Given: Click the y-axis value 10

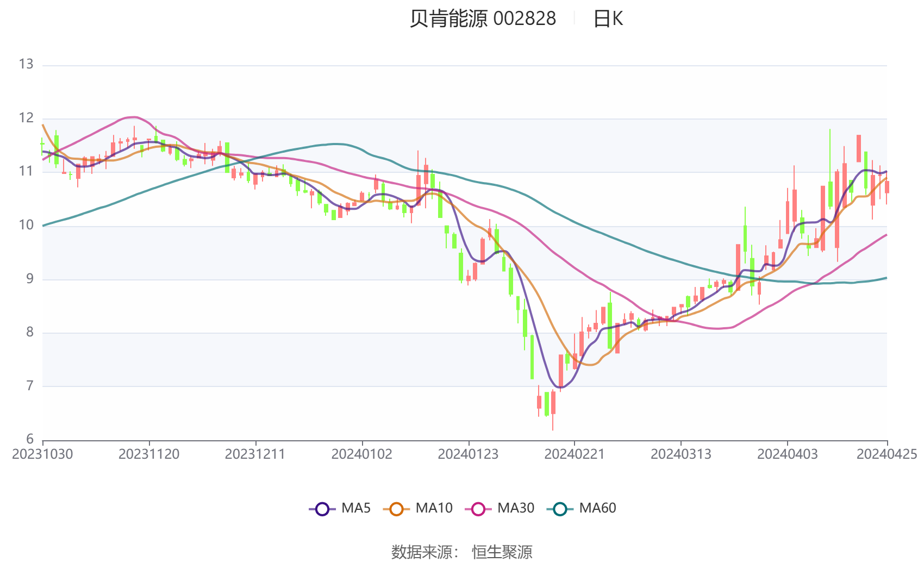Looking at the screenshot, I should 26,225.
